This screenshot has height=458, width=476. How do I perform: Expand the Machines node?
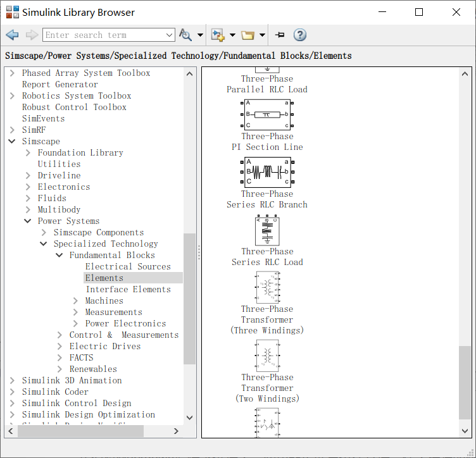click(75, 300)
